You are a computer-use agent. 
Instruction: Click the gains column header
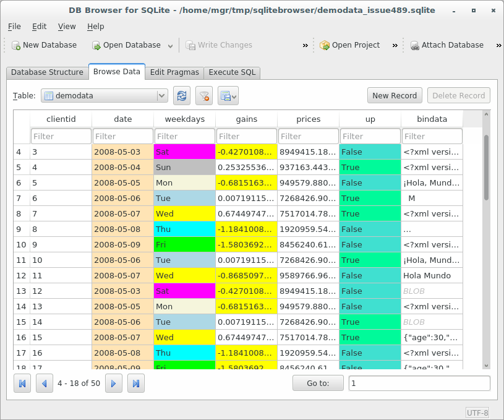[x=247, y=119]
